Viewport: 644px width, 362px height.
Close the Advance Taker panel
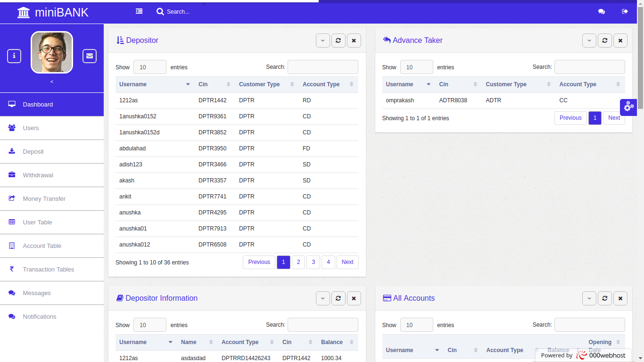pos(620,41)
